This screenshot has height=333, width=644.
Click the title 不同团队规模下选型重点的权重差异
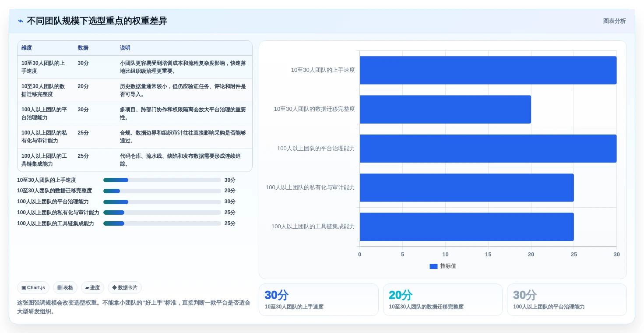(x=97, y=21)
